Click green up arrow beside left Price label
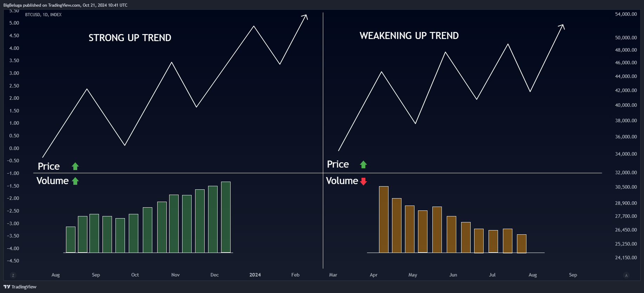Viewport: 644px width, 293px height. point(75,166)
